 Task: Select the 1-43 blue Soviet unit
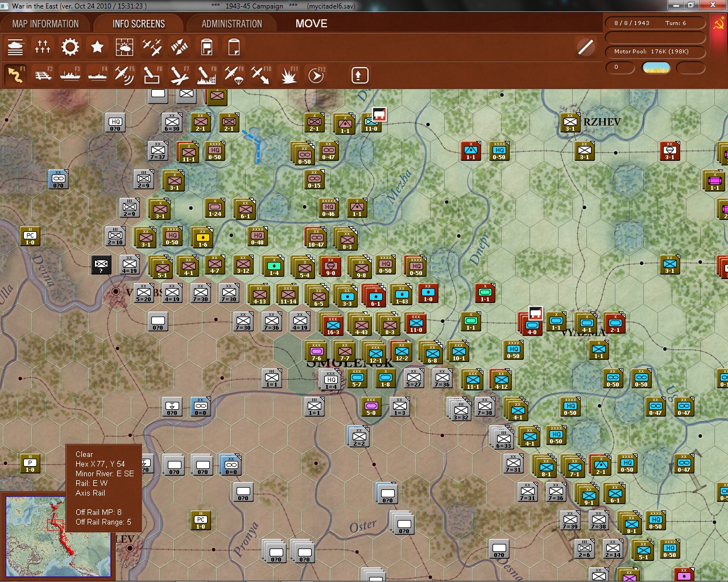pos(402,294)
